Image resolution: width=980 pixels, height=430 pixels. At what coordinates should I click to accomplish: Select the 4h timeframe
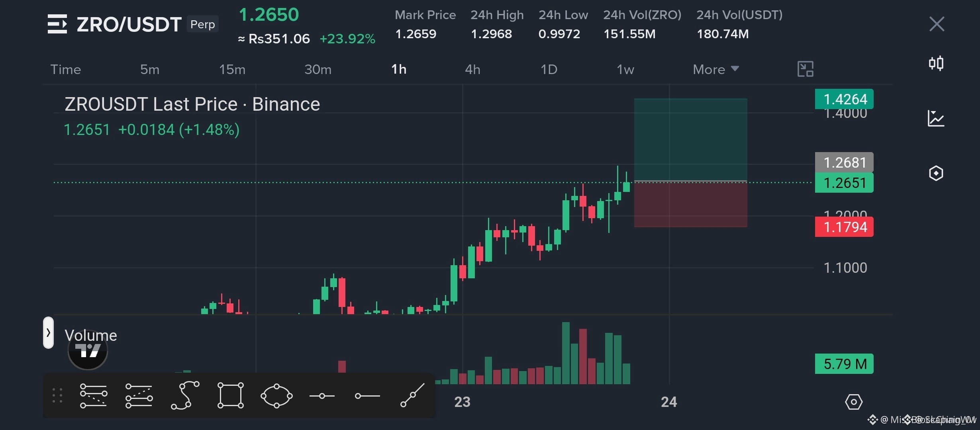(472, 69)
